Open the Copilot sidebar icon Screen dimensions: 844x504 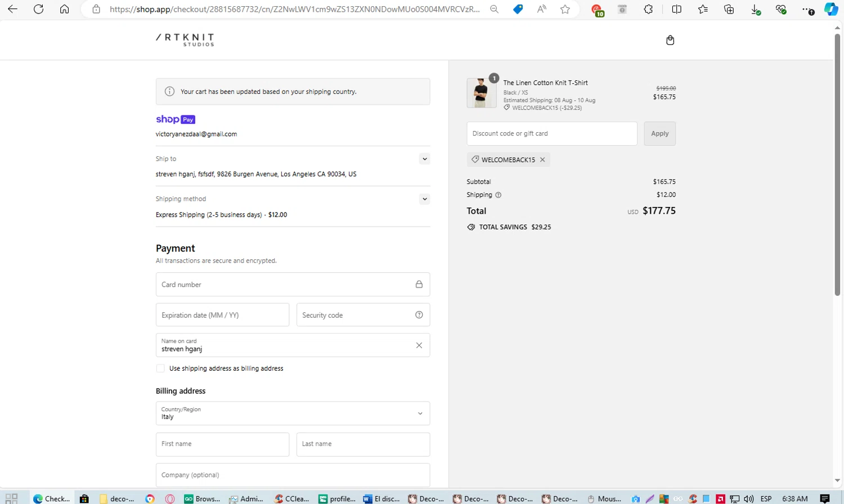pyautogui.click(x=831, y=9)
